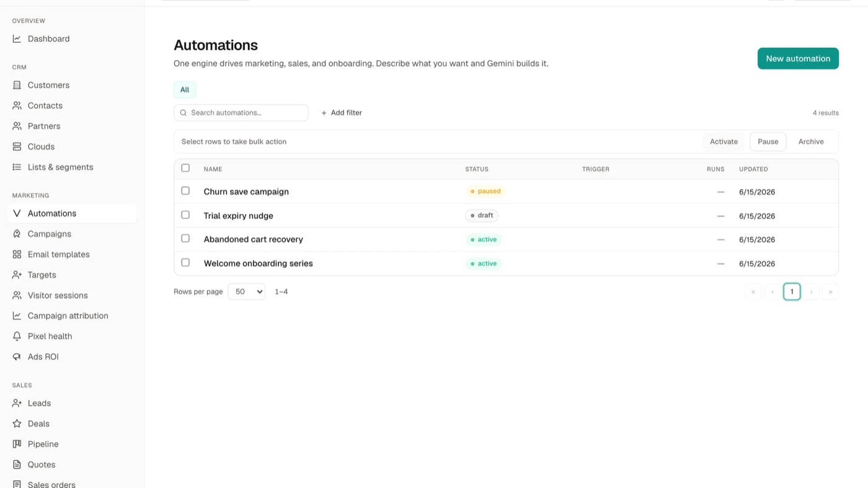Image resolution: width=868 pixels, height=488 pixels.
Task: Click the Lists & segments list icon
Action: [x=17, y=167]
